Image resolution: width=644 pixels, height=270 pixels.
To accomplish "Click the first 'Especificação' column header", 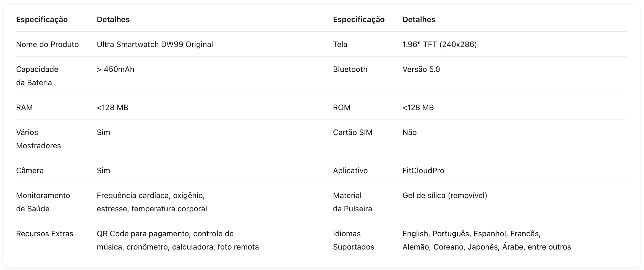I will (42, 20).
